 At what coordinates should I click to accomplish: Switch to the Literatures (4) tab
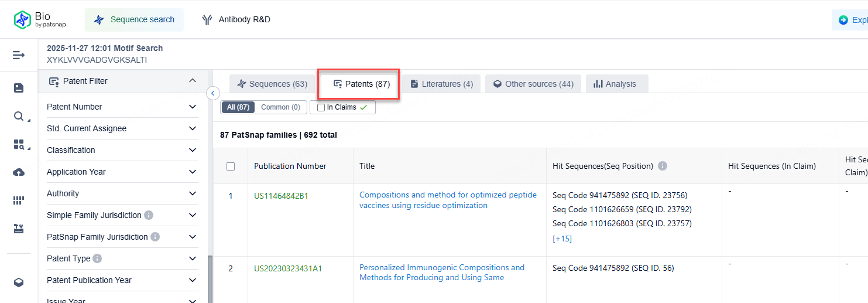point(442,84)
